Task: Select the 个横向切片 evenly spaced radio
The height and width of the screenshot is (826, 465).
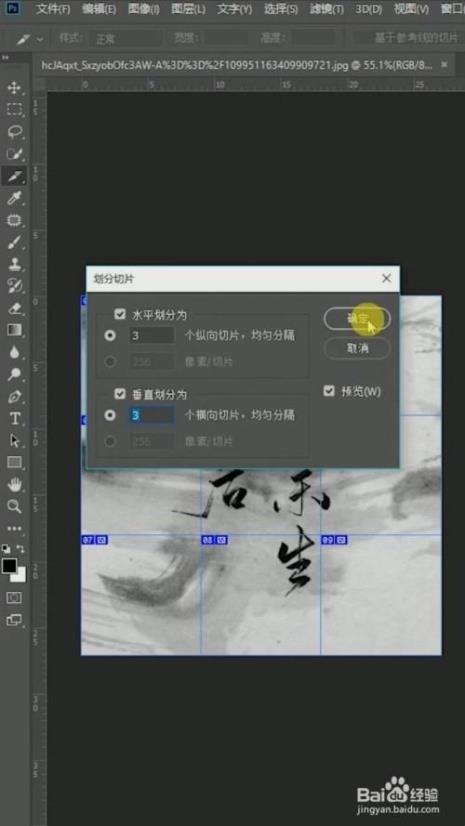Action: pos(110,415)
